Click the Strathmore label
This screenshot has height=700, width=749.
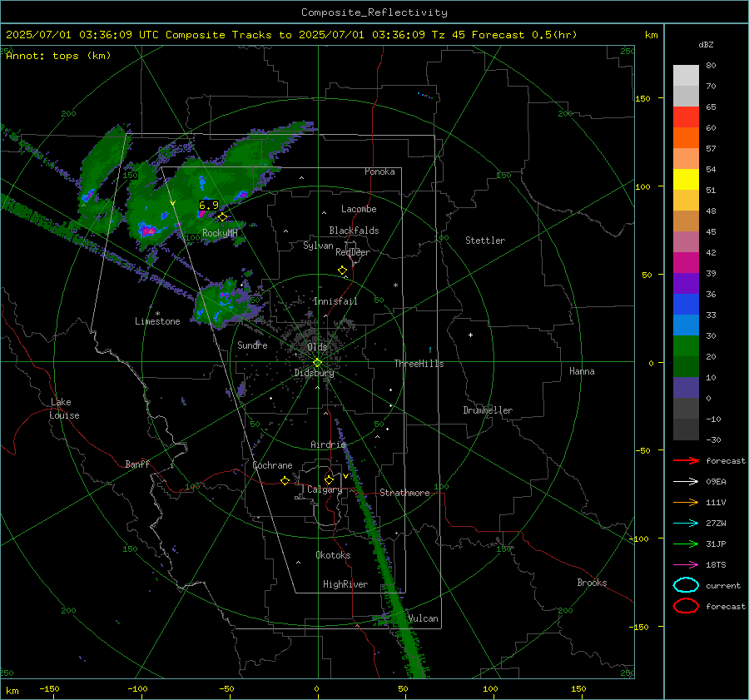coord(404,493)
